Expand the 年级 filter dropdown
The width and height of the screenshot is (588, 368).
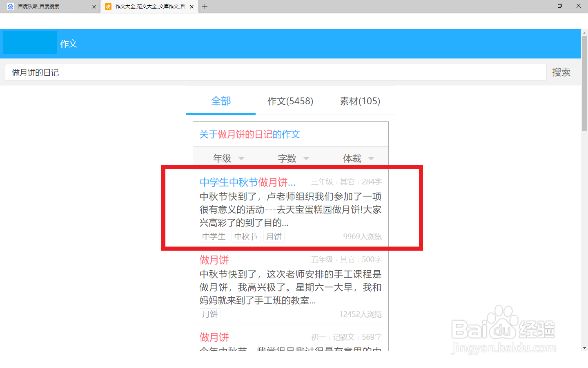point(228,158)
